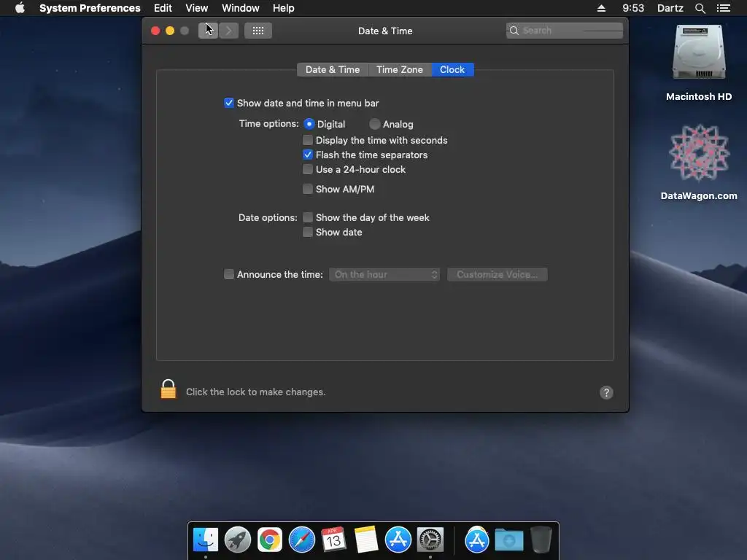
Task: Open Spotlight search in menu bar
Action: 700,8
